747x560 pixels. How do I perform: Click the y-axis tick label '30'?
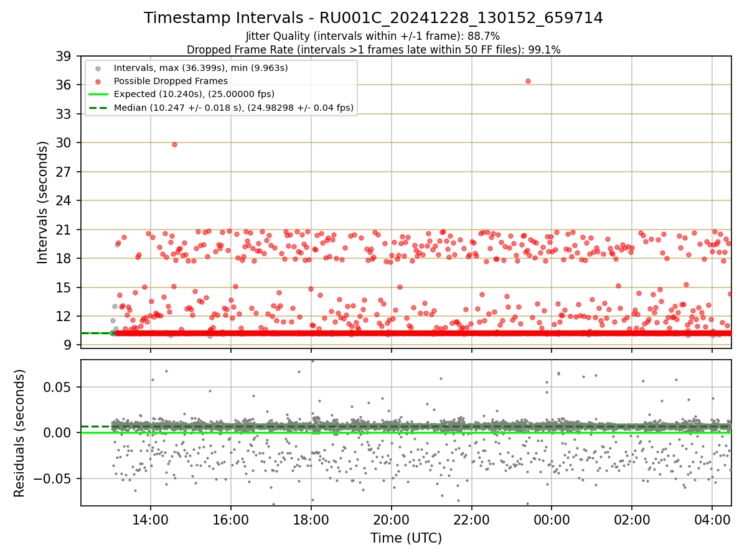point(64,142)
